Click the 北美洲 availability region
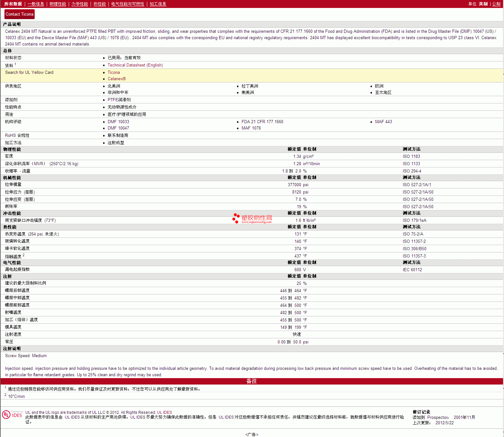Image resolution: width=504 pixels, height=437 pixels. 114,86
